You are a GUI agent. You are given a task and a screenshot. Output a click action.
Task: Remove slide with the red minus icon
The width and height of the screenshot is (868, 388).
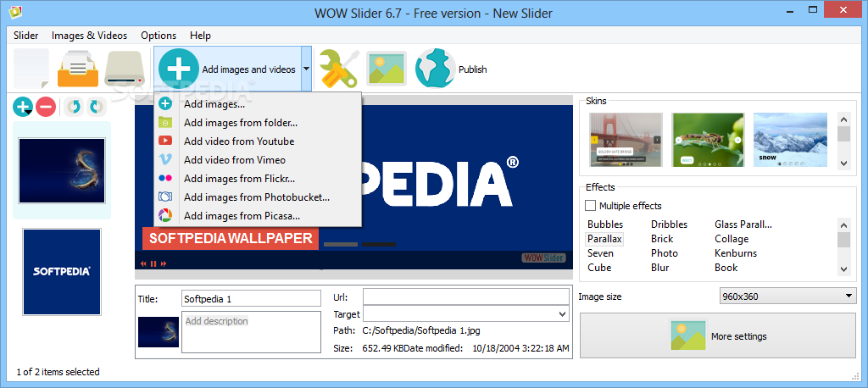coord(46,106)
